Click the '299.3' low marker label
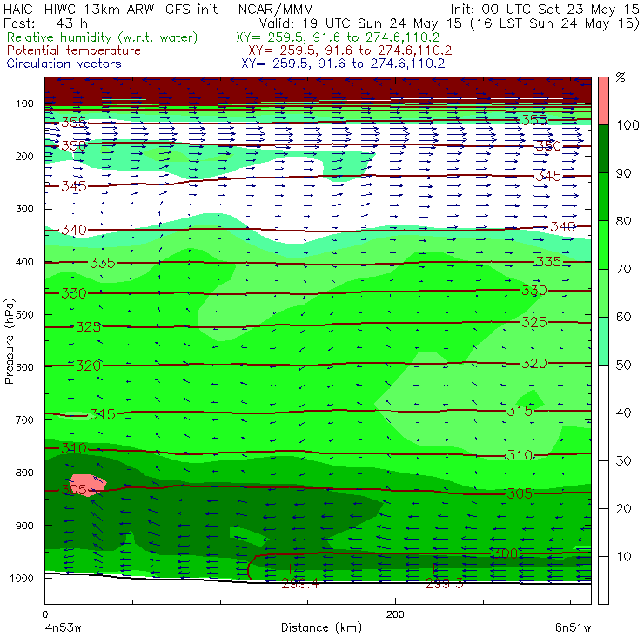 pyautogui.click(x=444, y=583)
